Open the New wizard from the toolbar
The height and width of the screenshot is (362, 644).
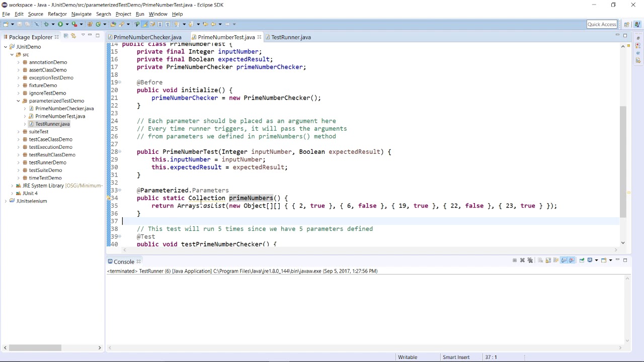click(6, 24)
